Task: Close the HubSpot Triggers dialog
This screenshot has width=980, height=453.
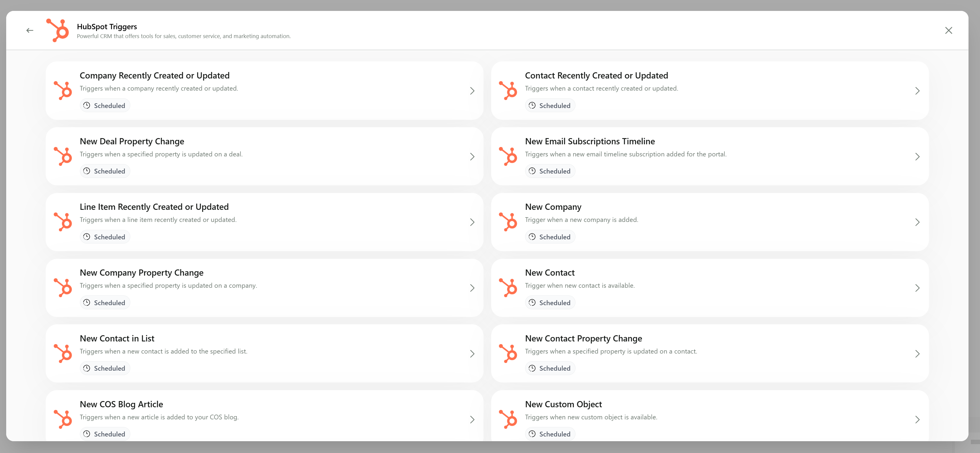Action: point(948,30)
